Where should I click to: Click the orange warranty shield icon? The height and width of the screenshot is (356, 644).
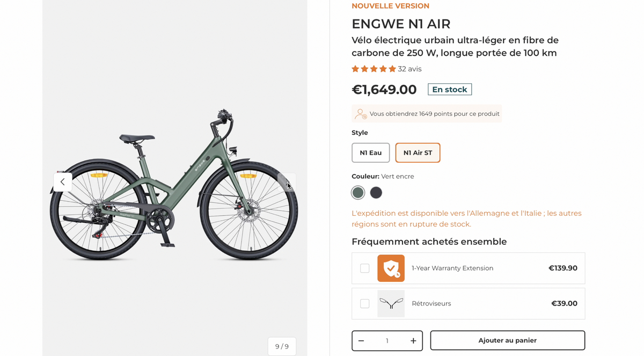click(x=391, y=268)
